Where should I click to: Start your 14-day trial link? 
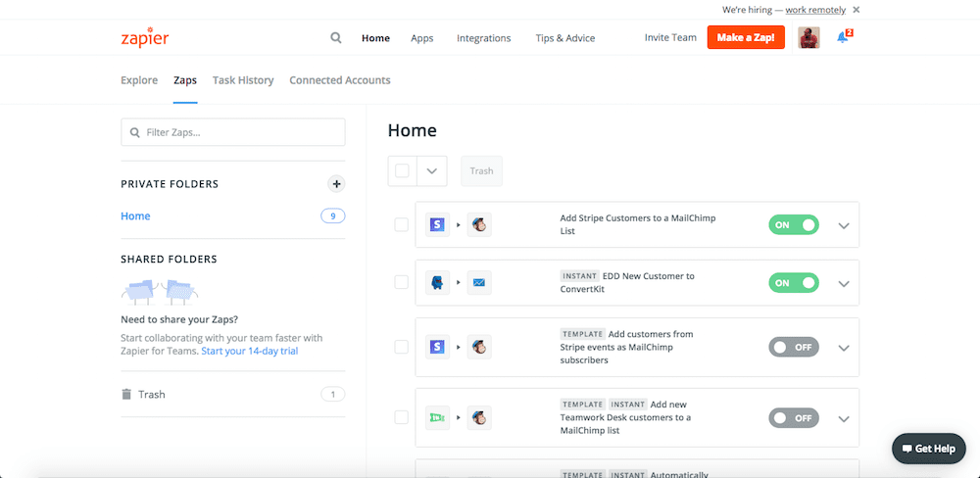(249, 352)
